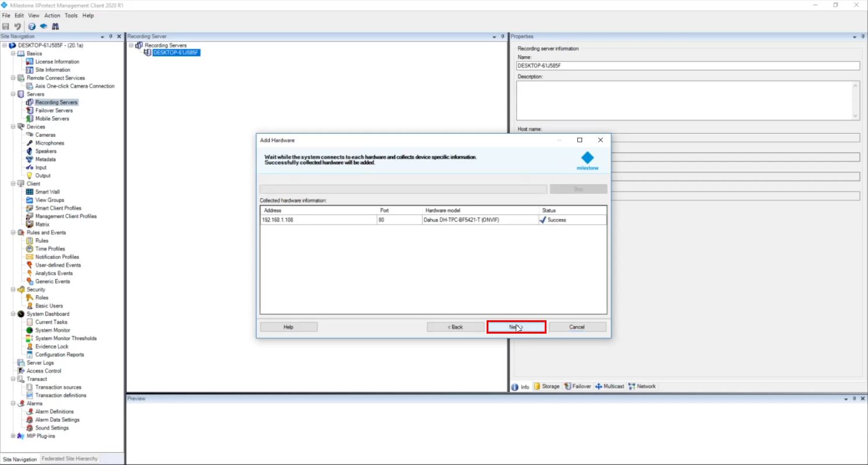This screenshot has width=868, height=465.
Task: Select the License Information icon in tree
Action: (x=30, y=62)
